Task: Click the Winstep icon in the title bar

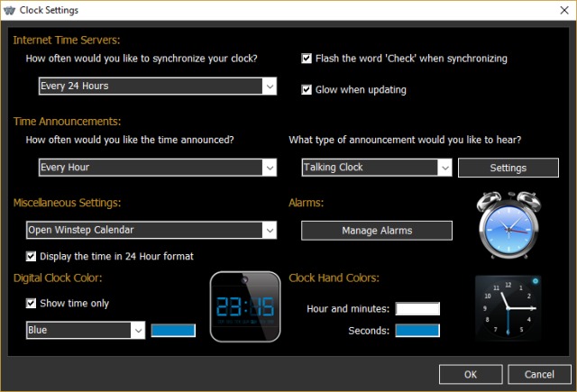Action: [12, 10]
